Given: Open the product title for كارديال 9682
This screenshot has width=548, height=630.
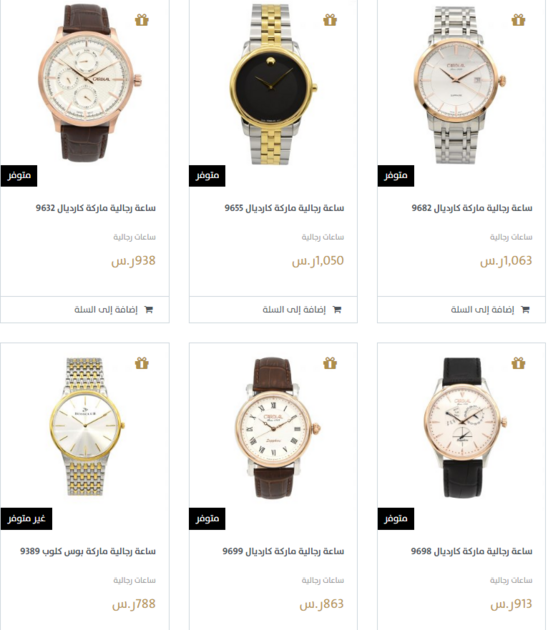Looking at the screenshot, I should click(x=472, y=208).
